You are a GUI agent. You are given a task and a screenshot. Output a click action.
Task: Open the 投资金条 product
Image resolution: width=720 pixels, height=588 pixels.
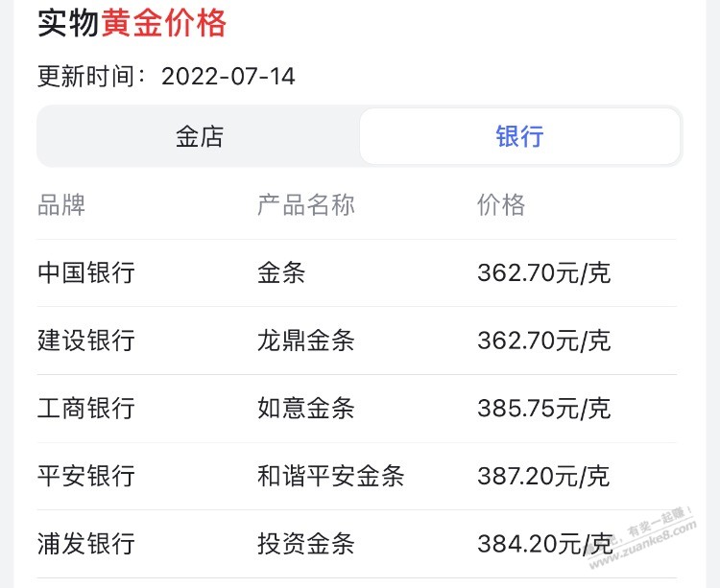point(306,544)
